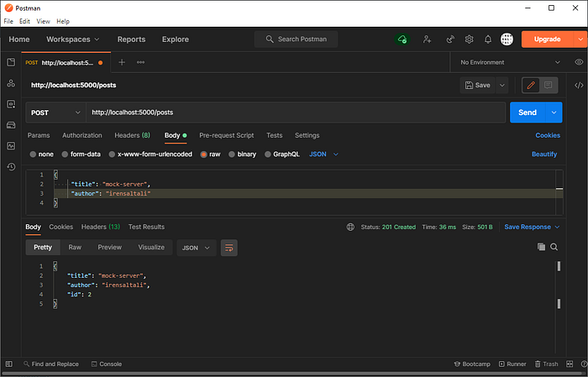This screenshot has width=588, height=377.
Task: Switch response view to Preview
Action: pos(109,248)
